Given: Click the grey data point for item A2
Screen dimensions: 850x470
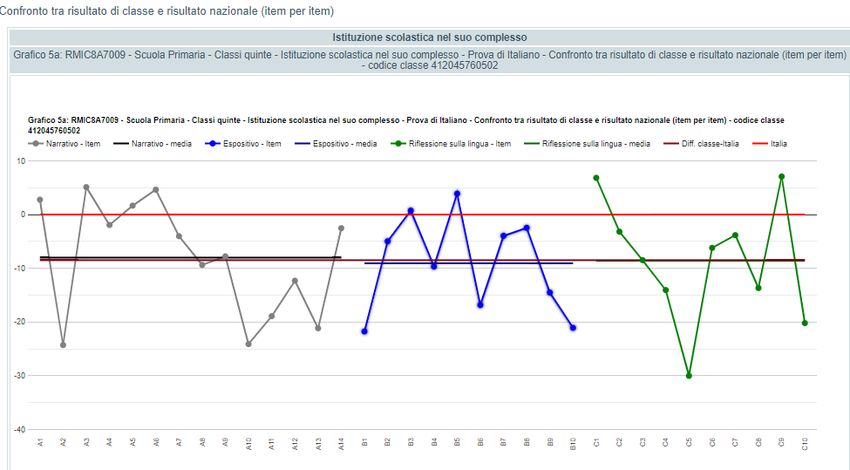Looking at the screenshot, I should [x=63, y=345].
